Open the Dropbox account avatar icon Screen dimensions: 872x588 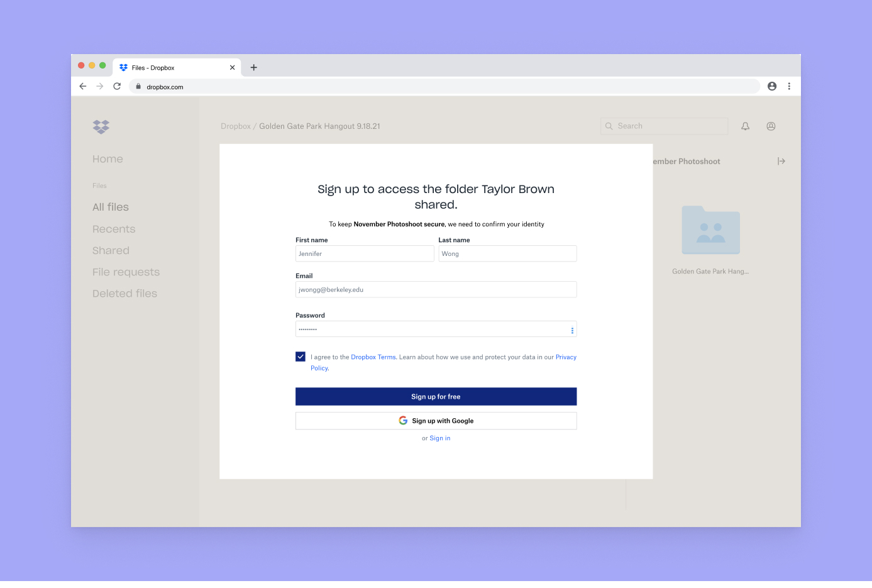pos(771,126)
